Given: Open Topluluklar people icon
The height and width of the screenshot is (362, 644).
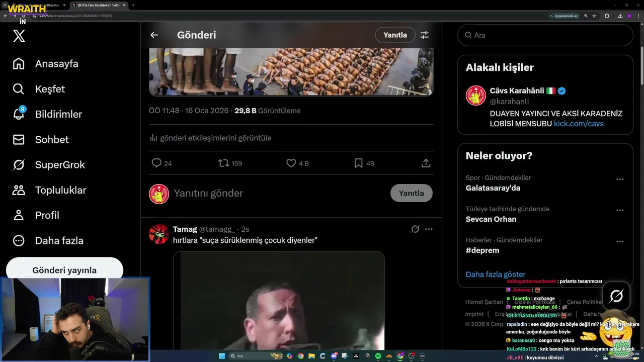Looking at the screenshot, I should coord(19,190).
